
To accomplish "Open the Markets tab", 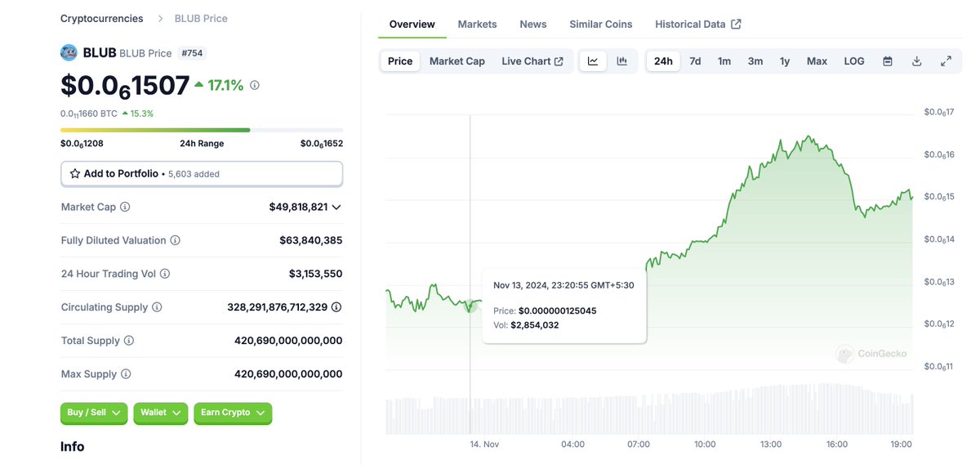I will [477, 25].
